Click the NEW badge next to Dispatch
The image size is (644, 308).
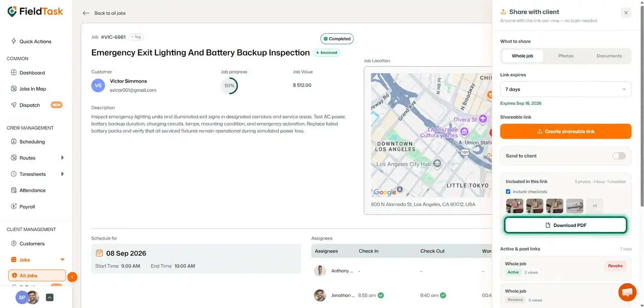56,105
